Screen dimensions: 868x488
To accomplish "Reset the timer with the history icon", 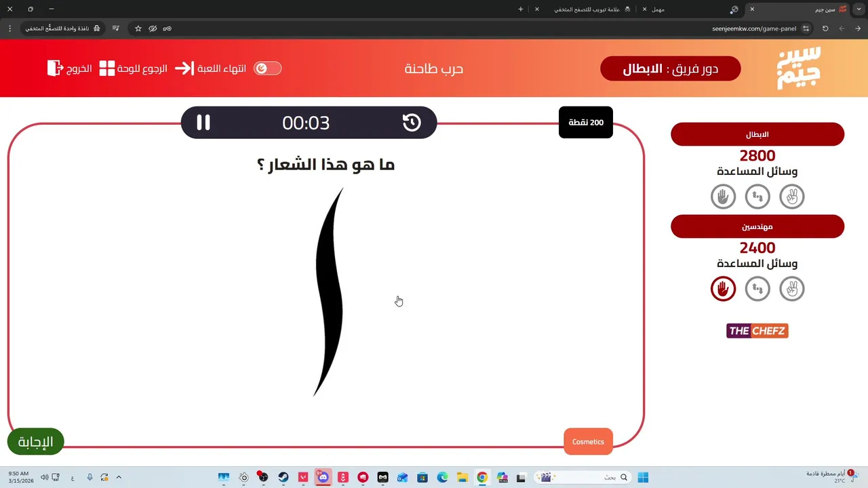I will point(412,123).
